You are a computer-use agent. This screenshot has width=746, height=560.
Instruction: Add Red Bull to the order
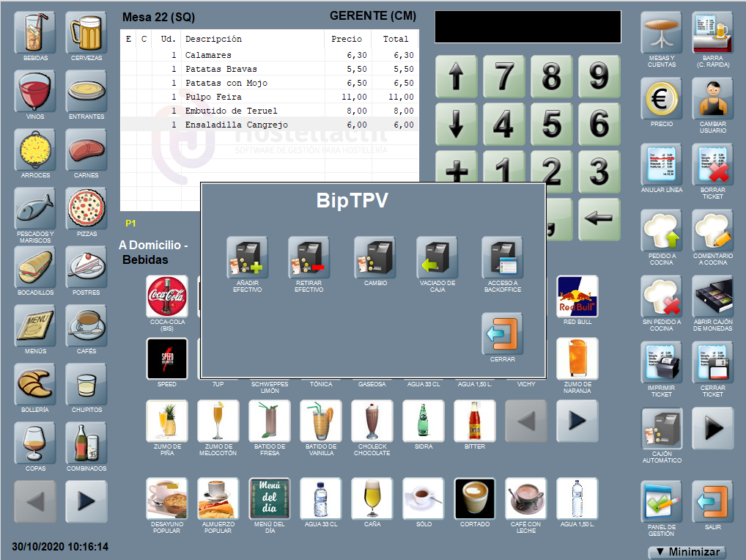[577, 297]
